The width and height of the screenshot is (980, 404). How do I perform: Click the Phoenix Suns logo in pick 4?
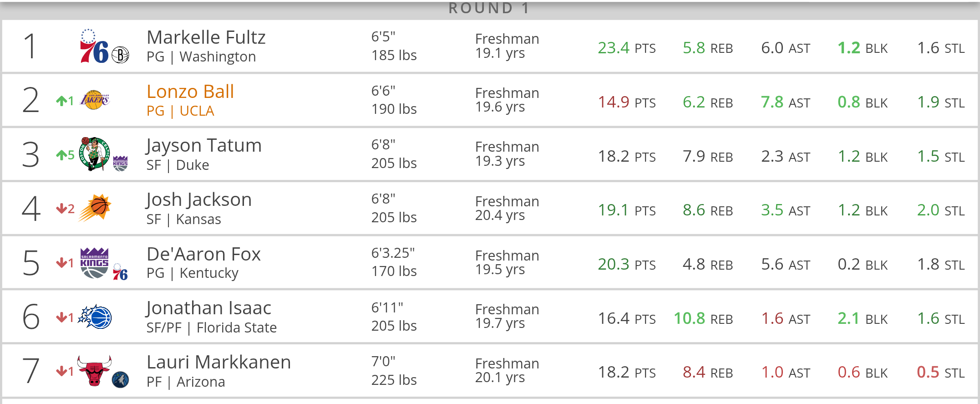[95, 208]
